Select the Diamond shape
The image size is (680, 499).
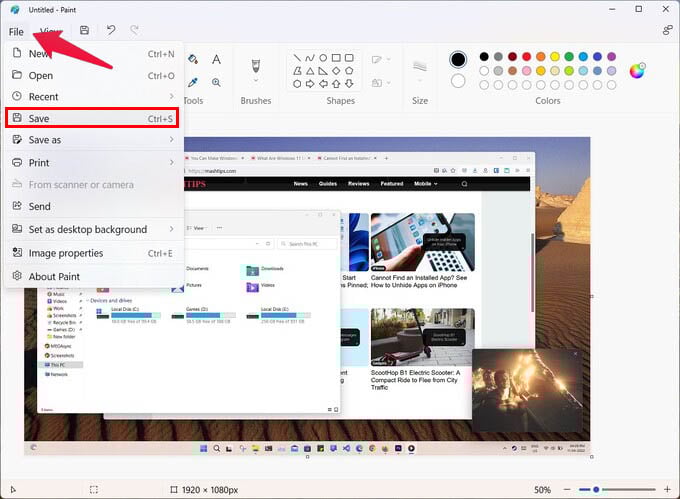click(x=336, y=71)
